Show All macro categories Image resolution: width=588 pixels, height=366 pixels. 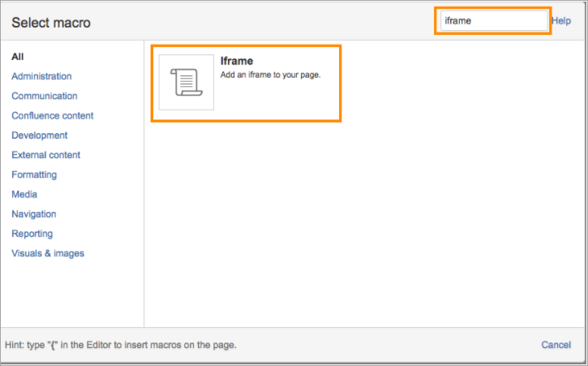pos(18,57)
